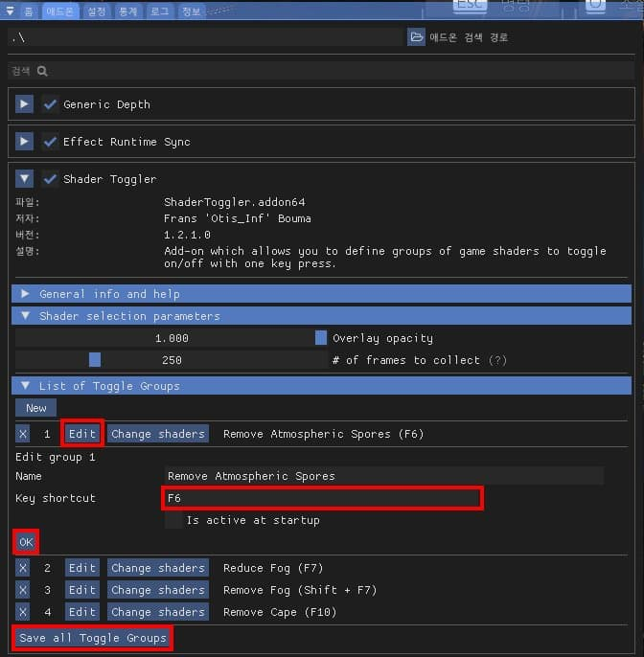Select the 애드온 tab
Screen dimensions: 644x657
pyautogui.click(x=60, y=11)
